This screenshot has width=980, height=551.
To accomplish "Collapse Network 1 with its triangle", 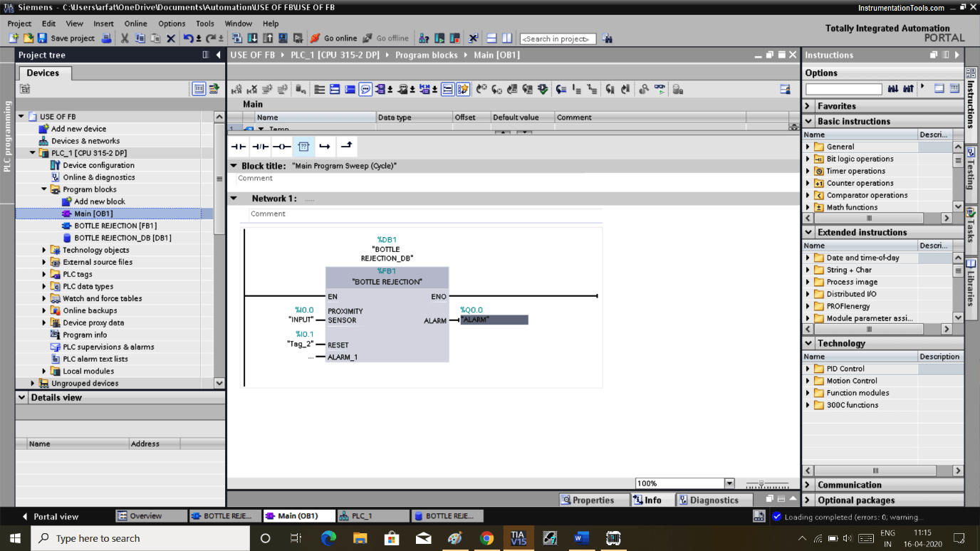I will coord(234,199).
